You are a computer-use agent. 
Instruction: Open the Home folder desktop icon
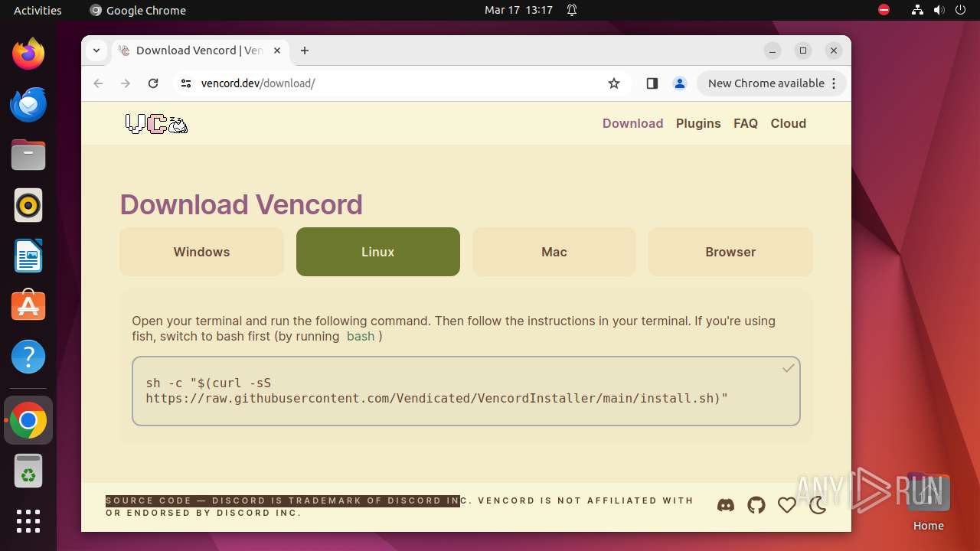tap(928, 503)
